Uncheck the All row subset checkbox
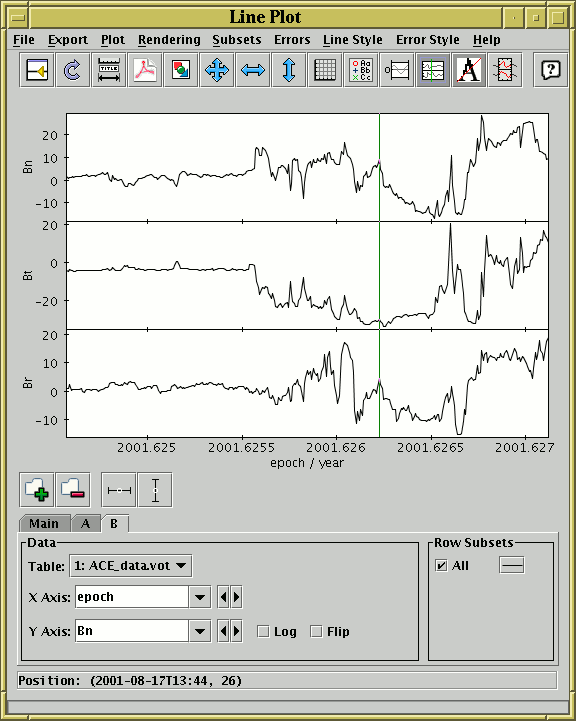This screenshot has height=721, width=576. 441,566
